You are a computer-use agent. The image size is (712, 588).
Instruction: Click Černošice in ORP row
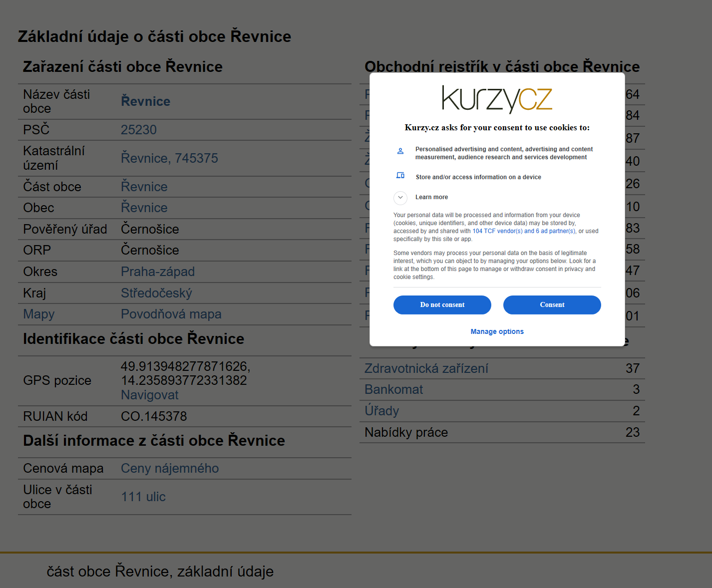(x=150, y=250)
